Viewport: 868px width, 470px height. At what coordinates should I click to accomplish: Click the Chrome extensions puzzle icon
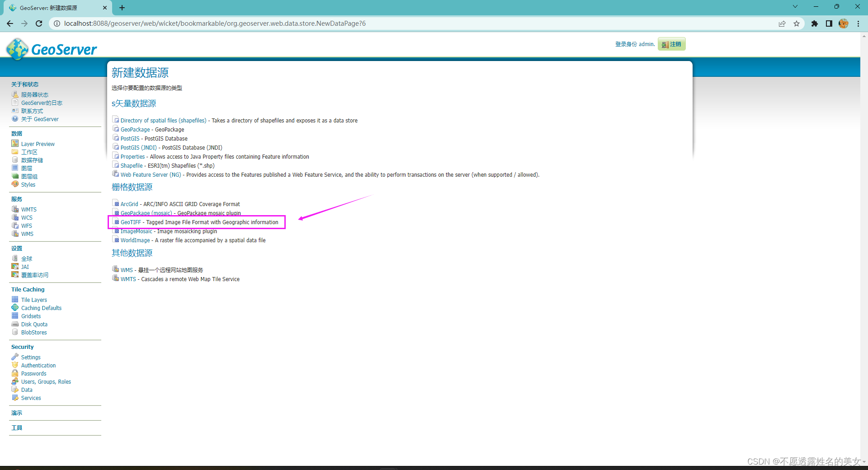pos(815,23)
